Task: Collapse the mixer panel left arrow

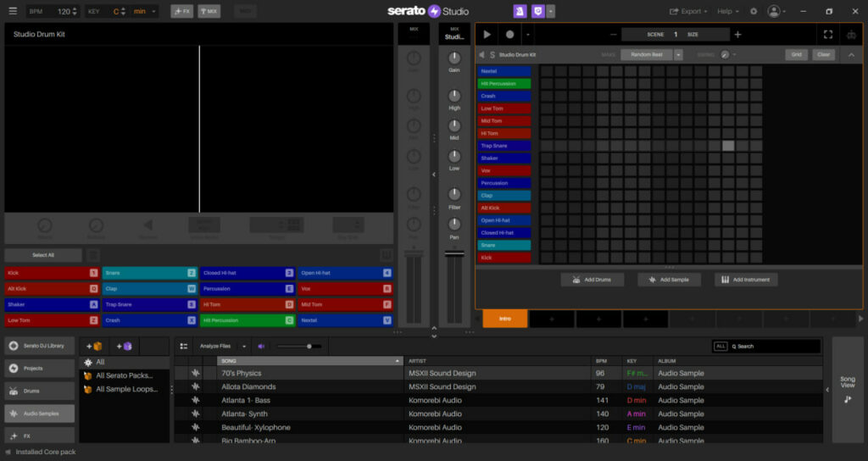Action: tap(434, 175)
